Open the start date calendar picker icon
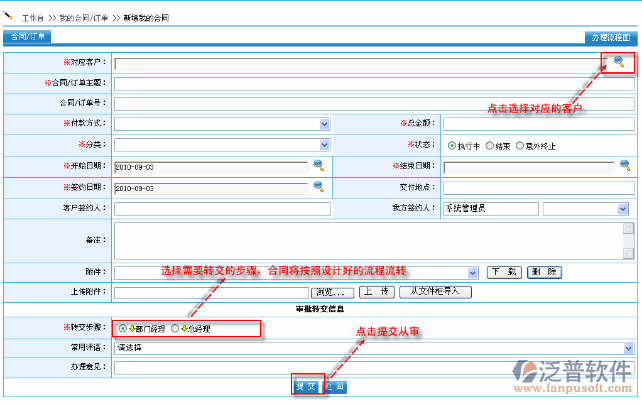 click(x=319, y=165)
